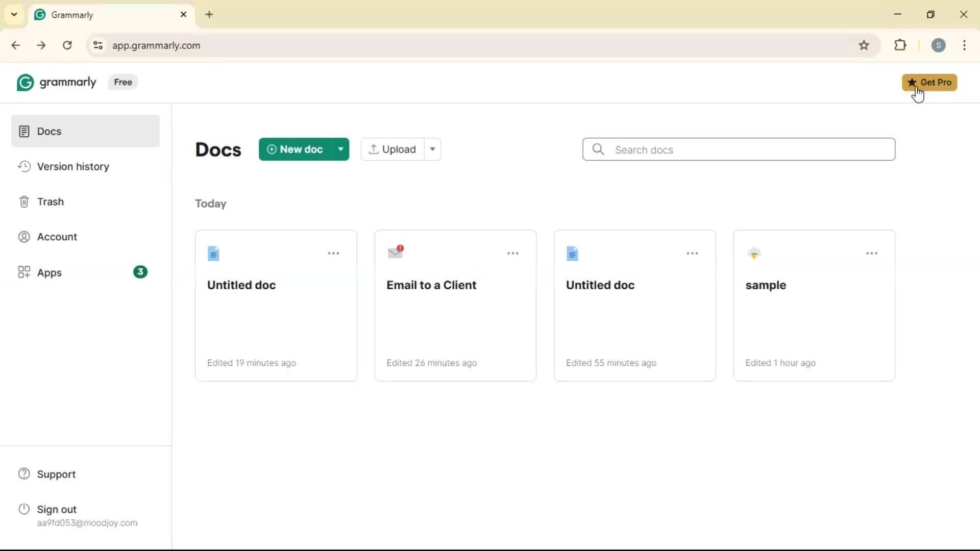Open the more options menu on the first Untitled doc
980x551 pixels.
click(333, 254)
